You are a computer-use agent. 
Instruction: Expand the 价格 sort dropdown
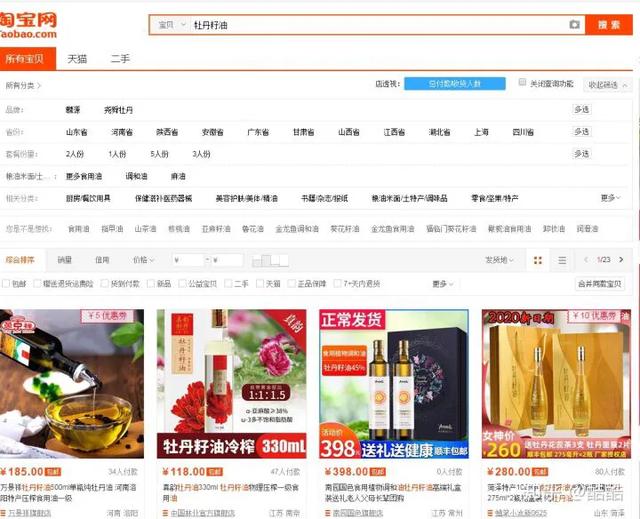[x=144, y=260]
